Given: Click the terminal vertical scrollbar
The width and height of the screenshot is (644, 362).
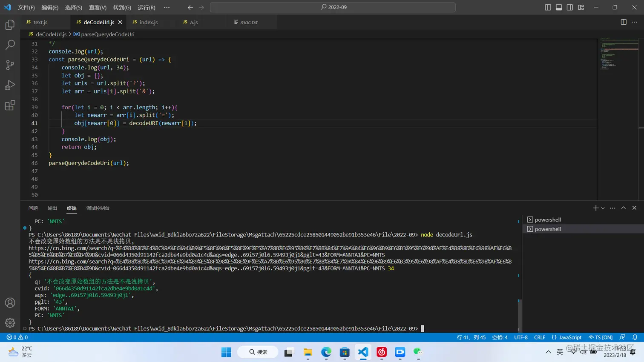Looking at the screenshot, I should point(519,316).
